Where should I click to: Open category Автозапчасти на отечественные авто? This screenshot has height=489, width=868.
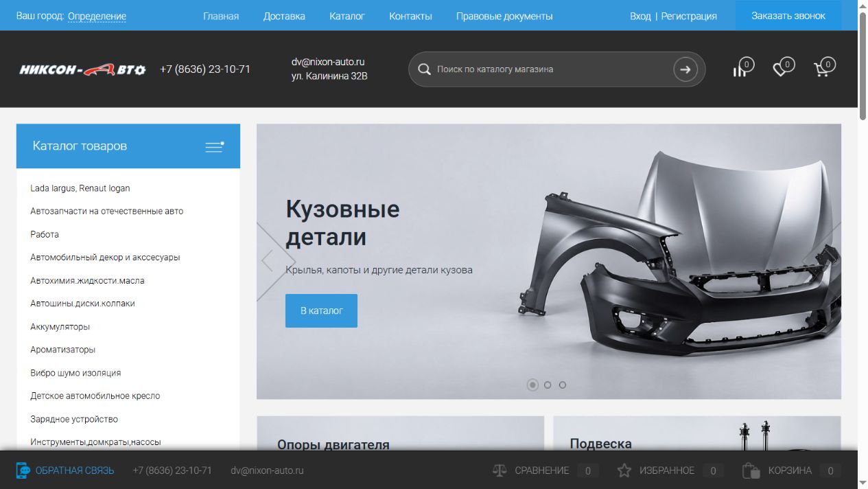107,211
